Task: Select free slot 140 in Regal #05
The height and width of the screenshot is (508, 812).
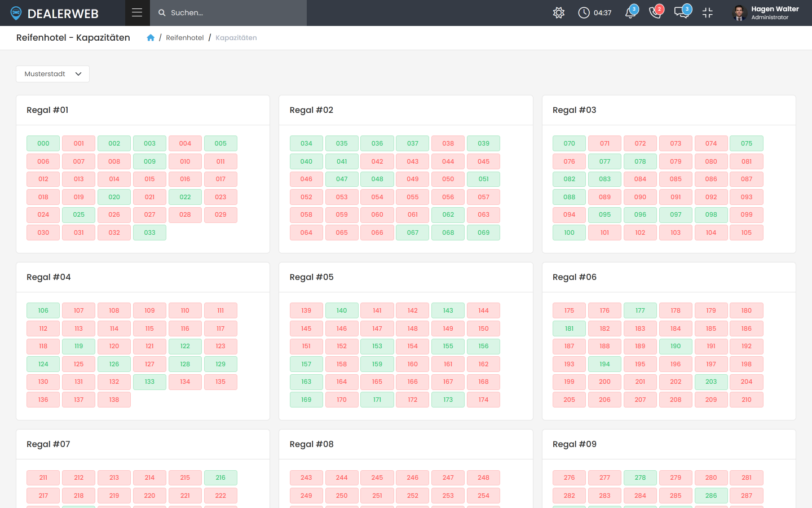Action: [342, 310]
